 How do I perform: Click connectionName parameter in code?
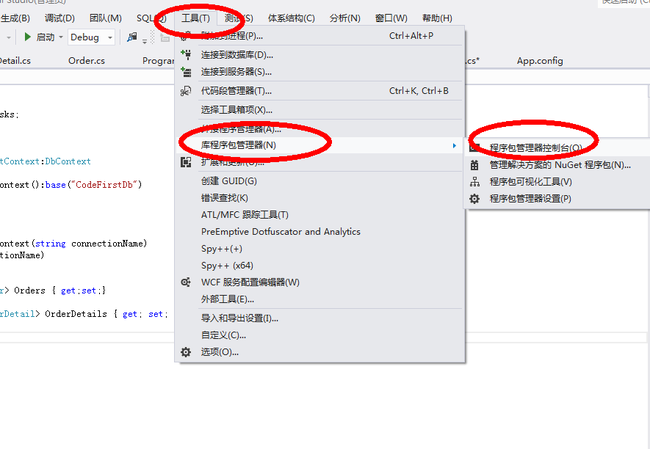point(107,243)
